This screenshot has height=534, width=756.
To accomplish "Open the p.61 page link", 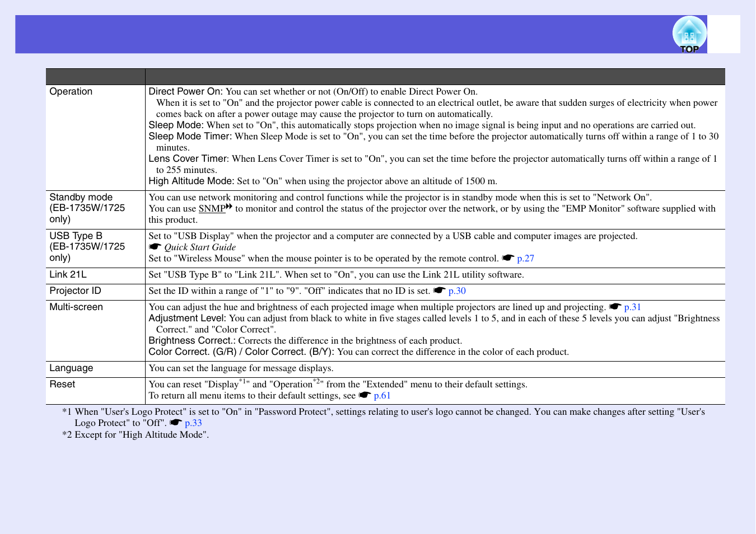I will (382, 396).
